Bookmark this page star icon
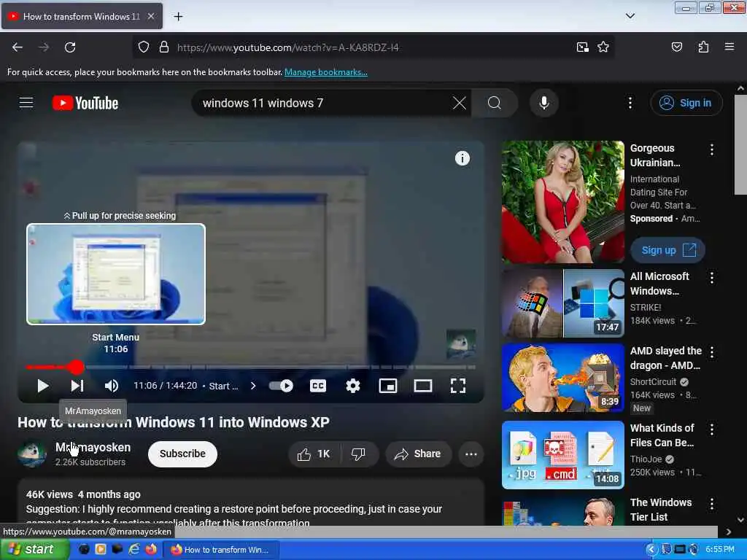This screenshot has height=560, width=747. 603,47
